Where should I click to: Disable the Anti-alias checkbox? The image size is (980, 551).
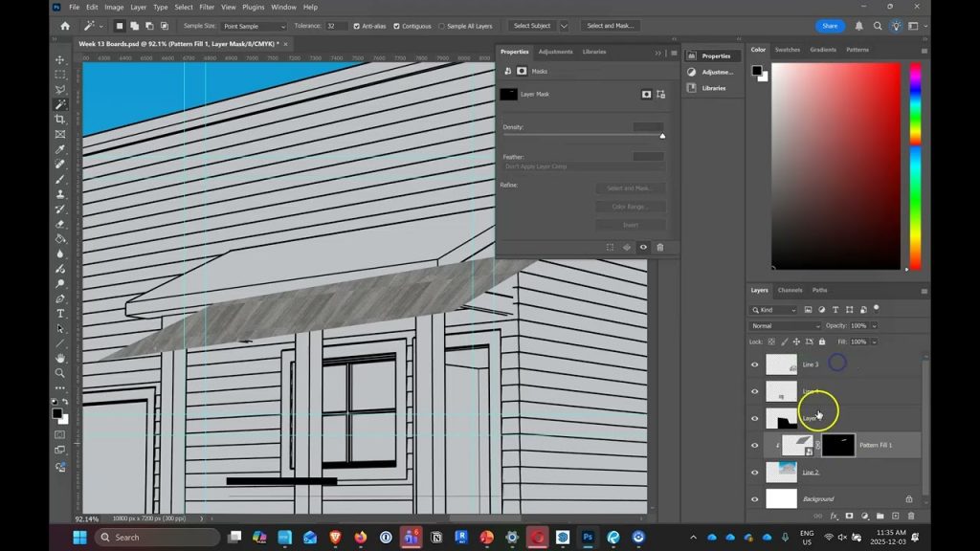coord(357,26)
